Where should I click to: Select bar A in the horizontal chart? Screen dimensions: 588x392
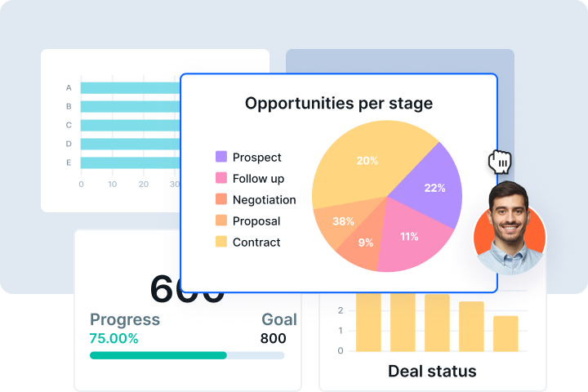coord(129,87)
